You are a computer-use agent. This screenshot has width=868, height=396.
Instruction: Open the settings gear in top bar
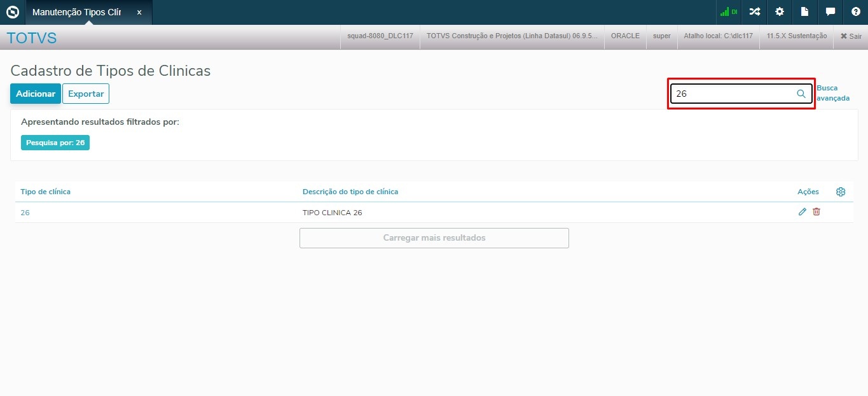coord(780,12)
